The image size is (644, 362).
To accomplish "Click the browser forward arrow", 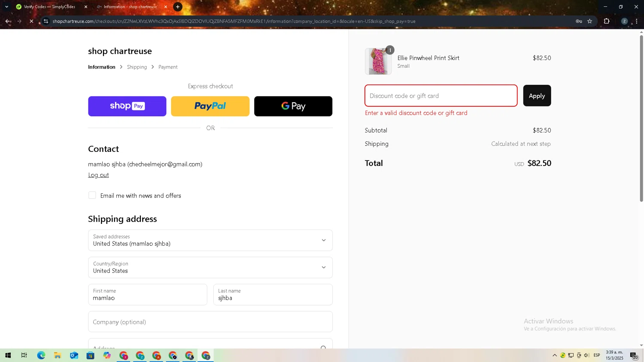I will click(19, 21).
